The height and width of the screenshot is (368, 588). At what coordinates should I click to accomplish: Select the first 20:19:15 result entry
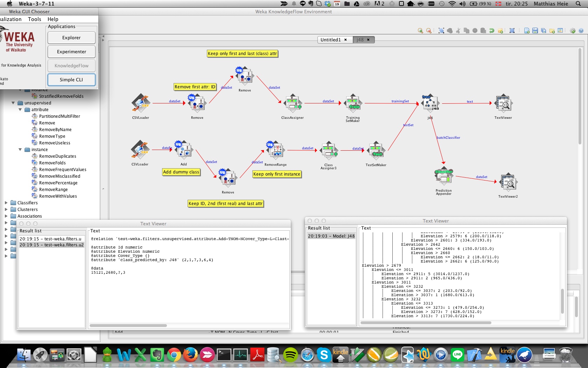tap(51, 239)
